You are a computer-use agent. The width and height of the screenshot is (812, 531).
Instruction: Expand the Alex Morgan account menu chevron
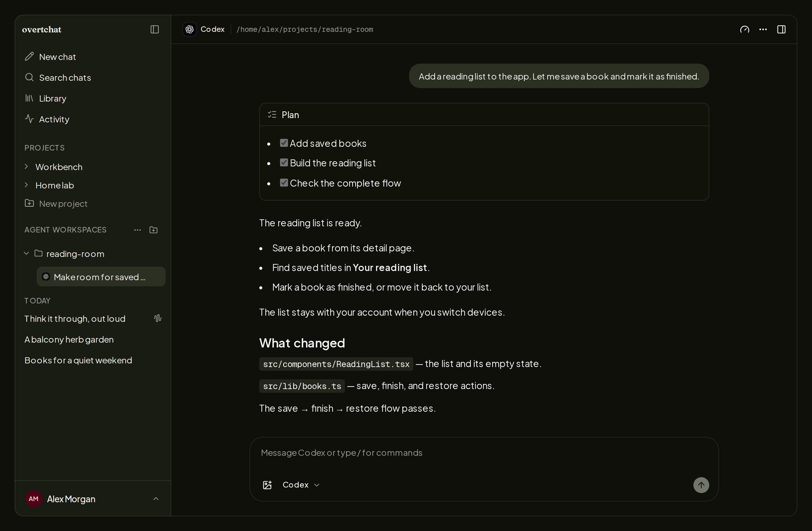(x=156, y=499)
